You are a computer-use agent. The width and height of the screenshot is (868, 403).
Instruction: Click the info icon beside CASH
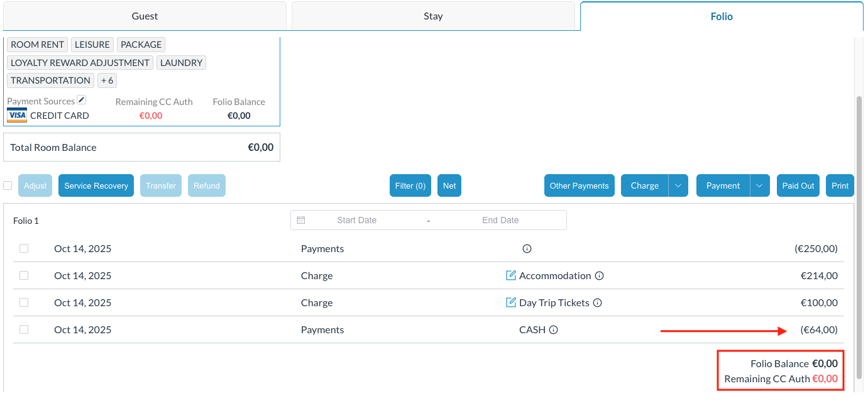[x=554, y=330]
